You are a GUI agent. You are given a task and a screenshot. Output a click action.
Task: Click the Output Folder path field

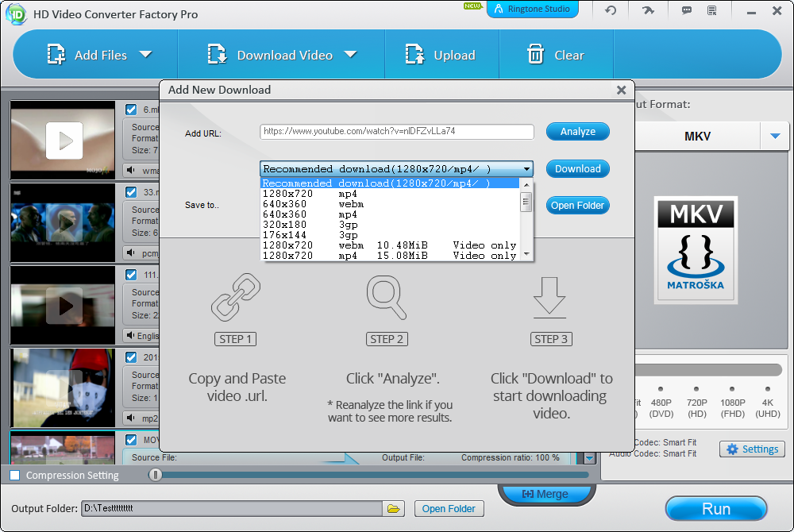231,509
